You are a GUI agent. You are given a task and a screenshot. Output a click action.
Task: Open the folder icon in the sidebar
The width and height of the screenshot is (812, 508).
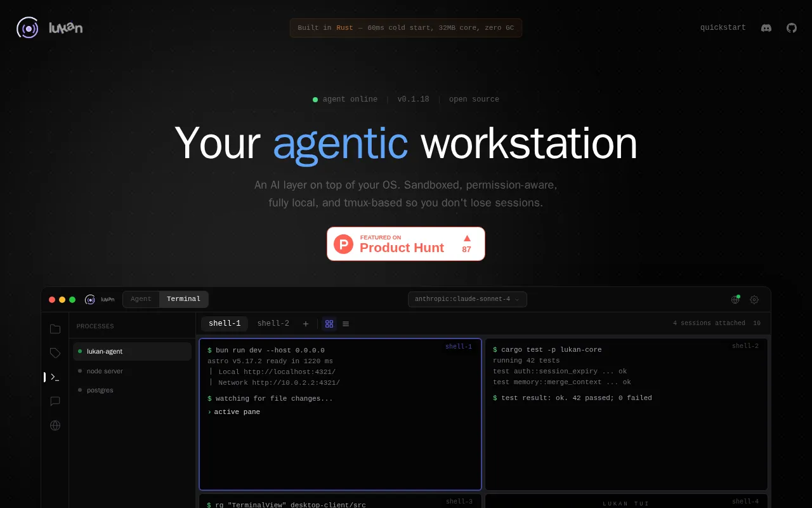pos(55,329)
